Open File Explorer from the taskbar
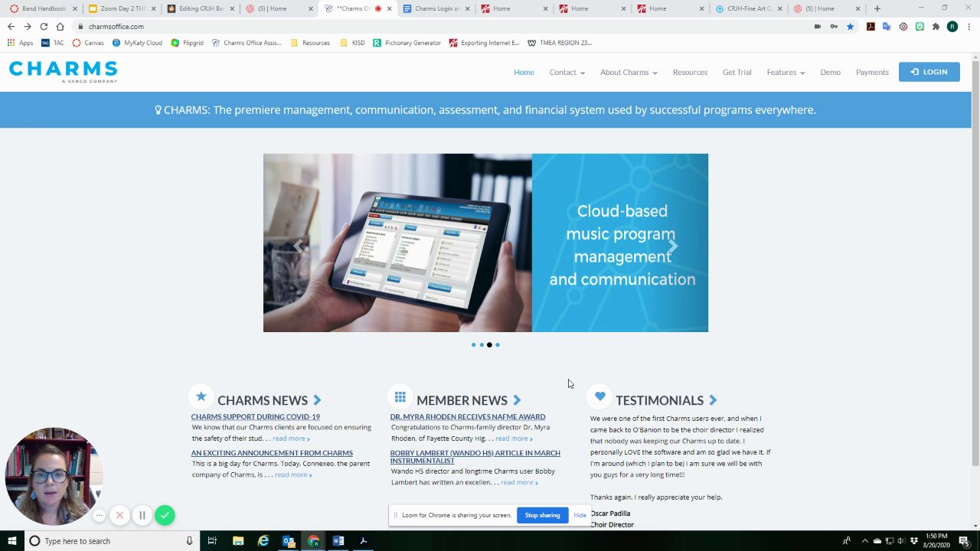The width and height of the screenshot is (980, 551). click(238, 541)
